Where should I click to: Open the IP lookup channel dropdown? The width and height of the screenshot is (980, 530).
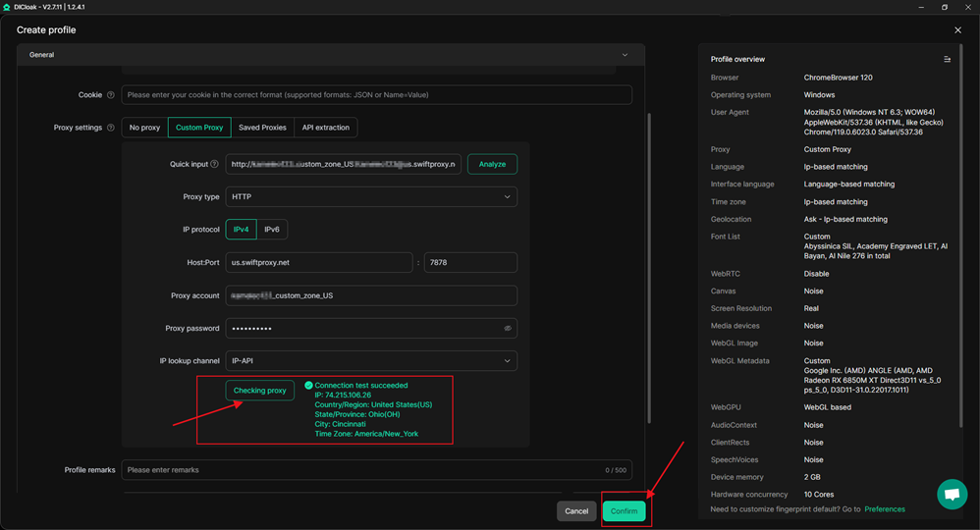pyautogui.click(x=371, y=361)
